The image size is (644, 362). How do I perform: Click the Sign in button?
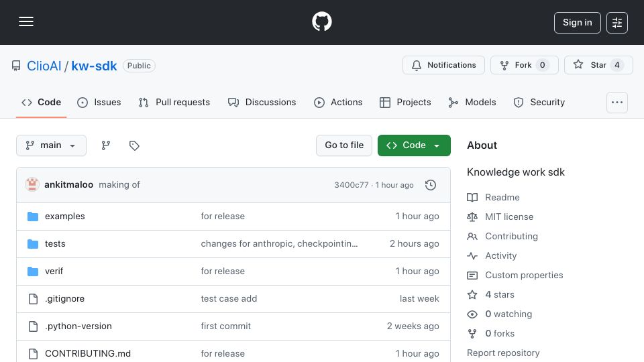click(577, 23)
